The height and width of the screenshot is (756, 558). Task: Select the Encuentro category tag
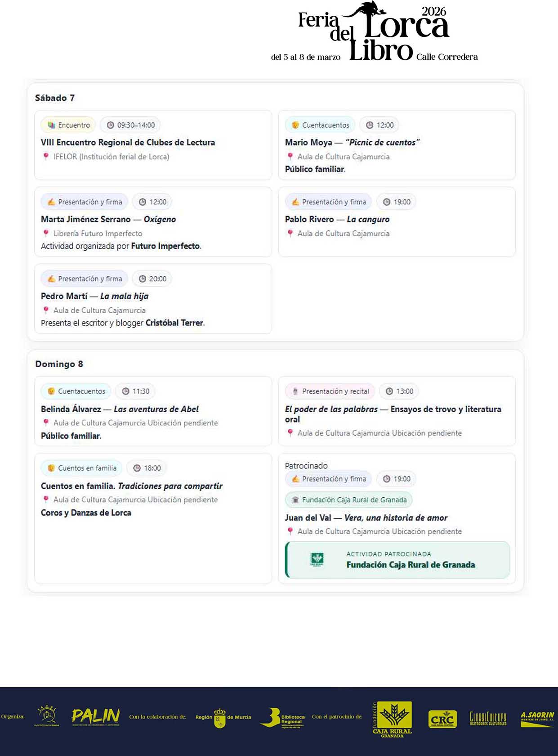click(x=68, y=125)
